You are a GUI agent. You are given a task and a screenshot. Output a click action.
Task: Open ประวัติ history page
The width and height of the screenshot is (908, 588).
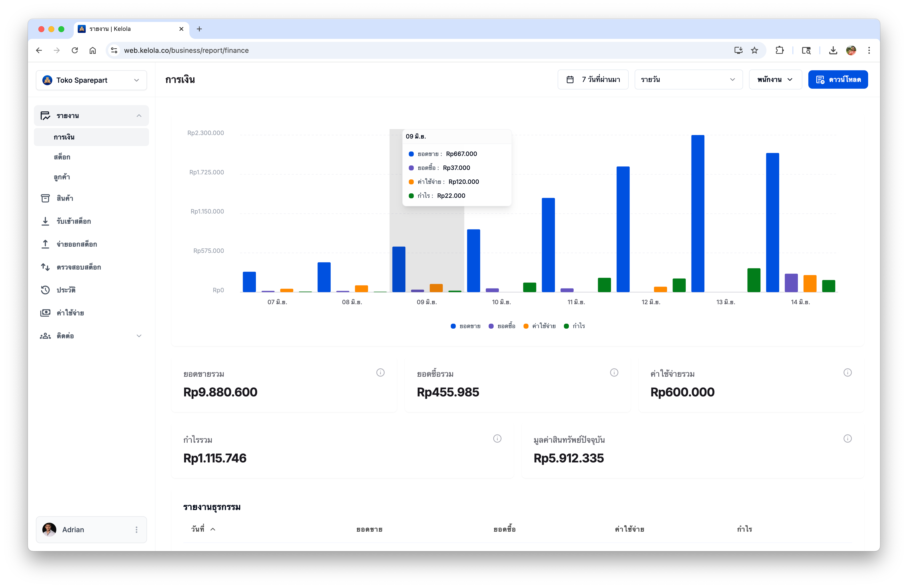pyautogui.click(x=91, y=290)
